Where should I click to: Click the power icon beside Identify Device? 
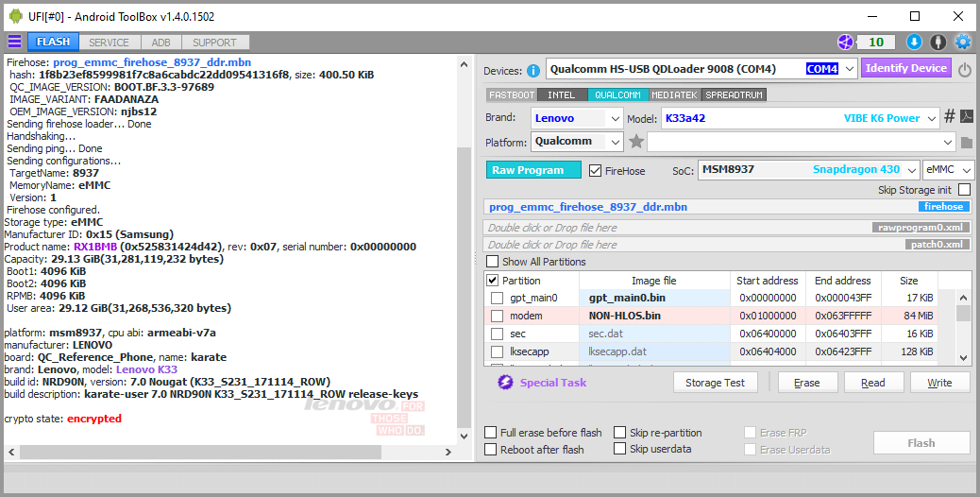tap(964, 69)
